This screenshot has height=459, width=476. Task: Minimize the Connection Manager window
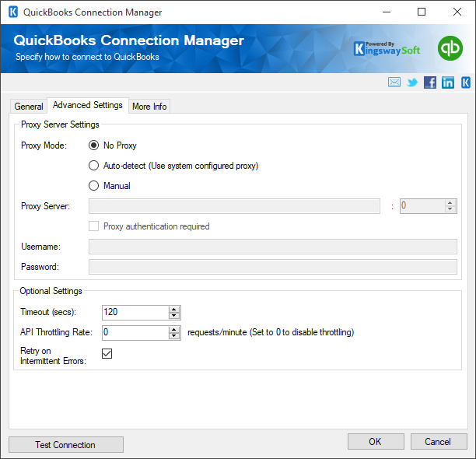(x=387, y=12)
